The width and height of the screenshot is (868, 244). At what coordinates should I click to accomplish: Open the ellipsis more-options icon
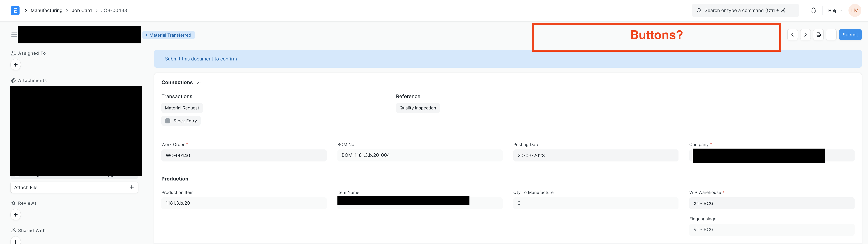coord(831,34)
